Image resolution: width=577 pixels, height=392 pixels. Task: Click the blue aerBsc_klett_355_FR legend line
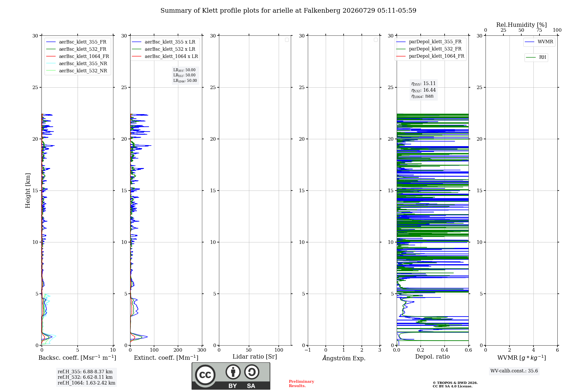click(51, 42)
